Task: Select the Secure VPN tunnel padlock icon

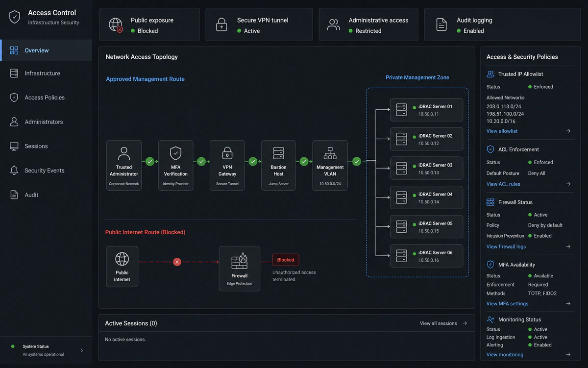Action: pos(222,25)
